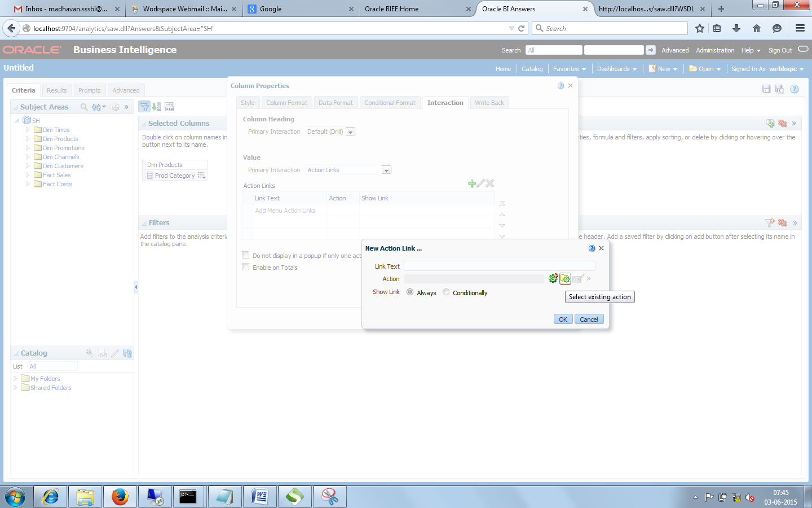
Task: Open the Data Format tab
Action: 336,103
